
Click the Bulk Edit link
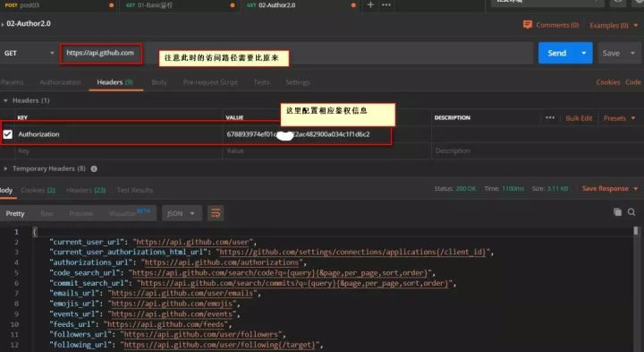pyautogui.click(x=579, y=118)
